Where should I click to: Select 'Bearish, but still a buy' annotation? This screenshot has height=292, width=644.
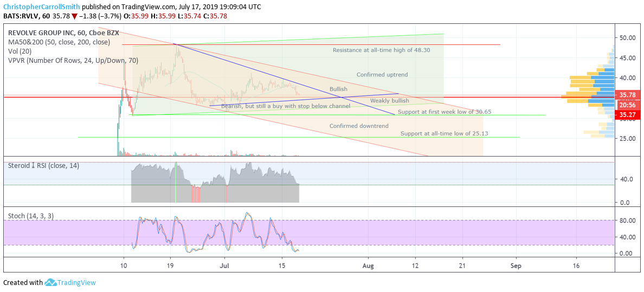tap(286, 106)
